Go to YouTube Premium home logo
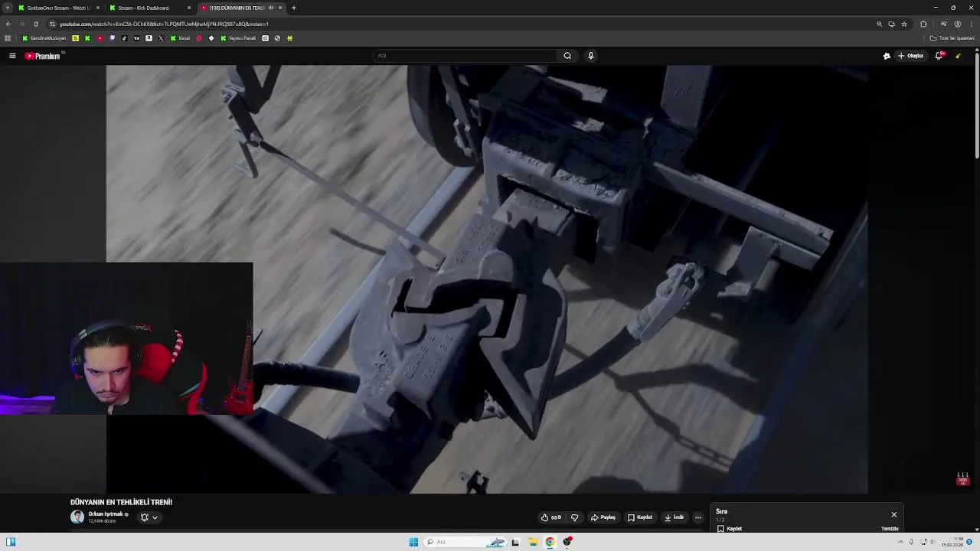 pos(43,56)
